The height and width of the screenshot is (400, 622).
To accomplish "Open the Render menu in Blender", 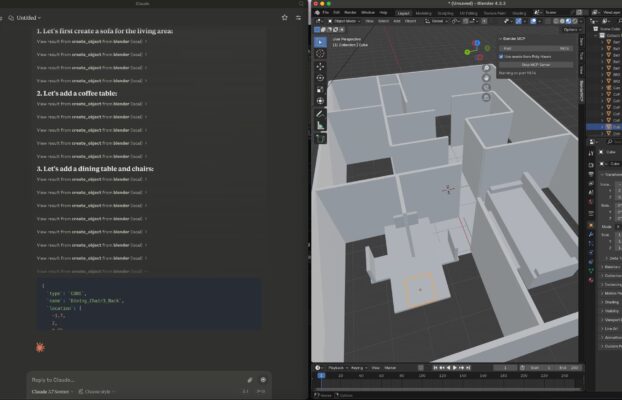I will 350,13.
